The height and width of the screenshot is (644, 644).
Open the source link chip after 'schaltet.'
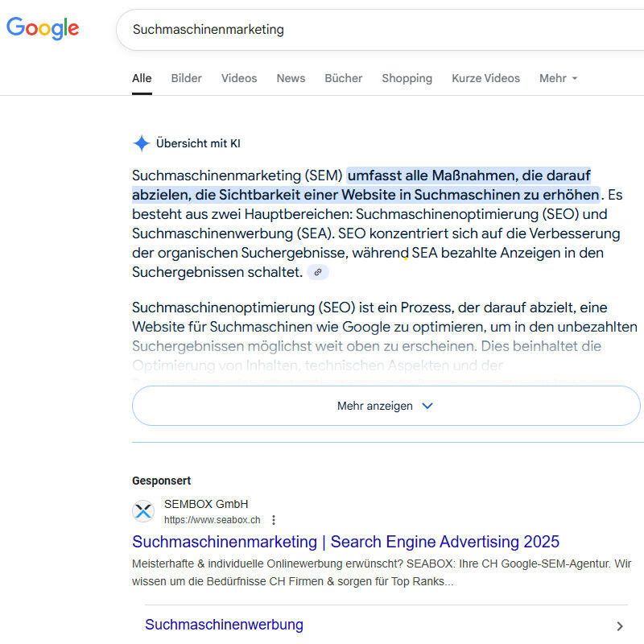pos(318,272)
